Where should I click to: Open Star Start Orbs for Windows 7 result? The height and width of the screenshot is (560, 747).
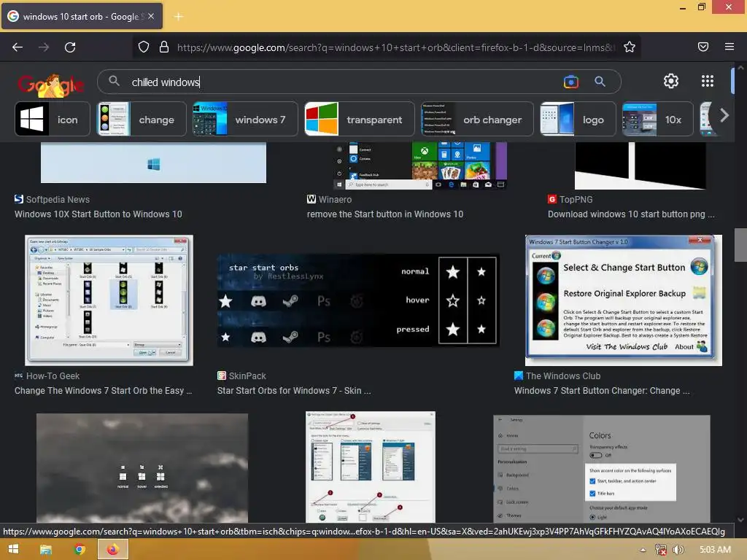294,391
